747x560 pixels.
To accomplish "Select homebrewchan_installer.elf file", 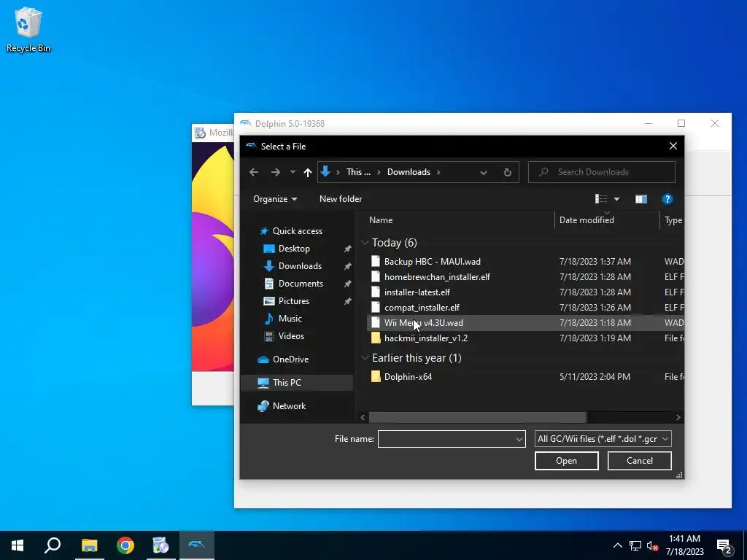I will (x=437, y=276).
